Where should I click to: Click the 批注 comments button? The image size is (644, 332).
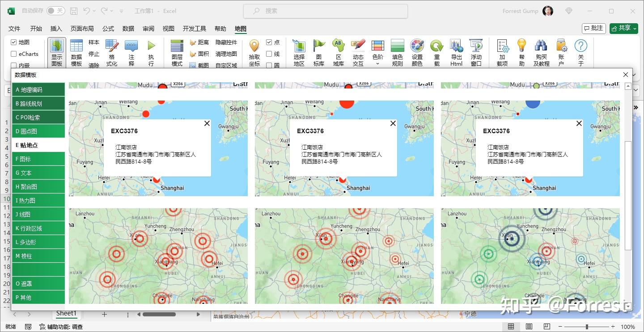point(593,28)
